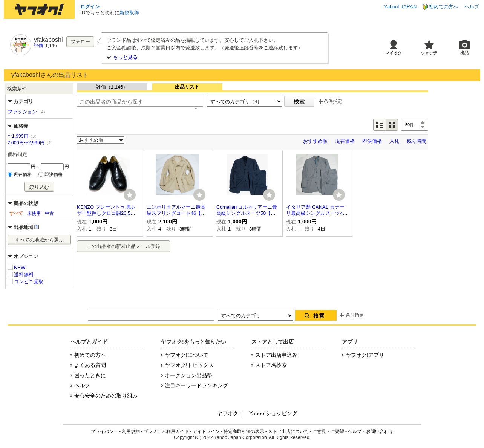Open the ヘルプ link at top right
The height and width of the screenshot is (448, 484).
click(x=472, y=7)
